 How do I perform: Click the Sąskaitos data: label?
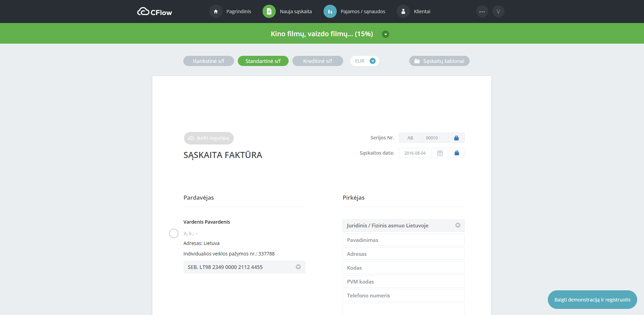click(377, 153)
